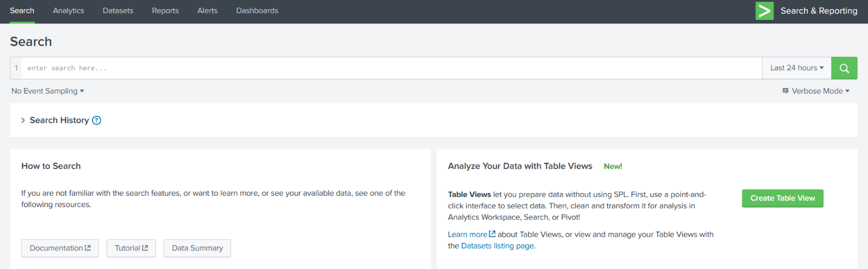Click the How to Search heading

coord(51,166)
